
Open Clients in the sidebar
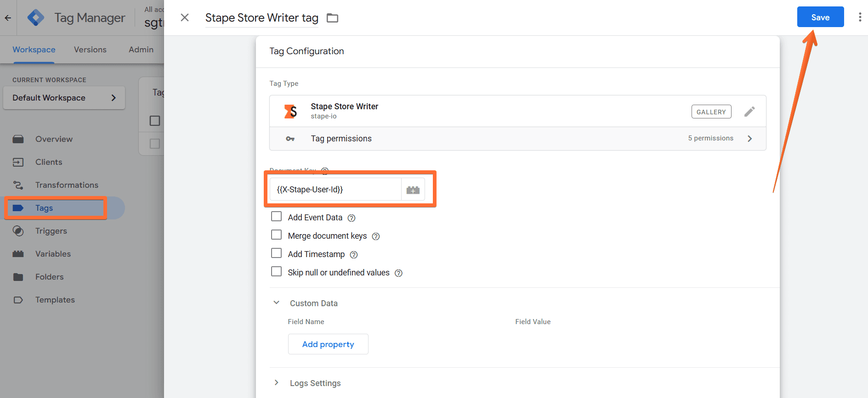(x=49, y=162)
